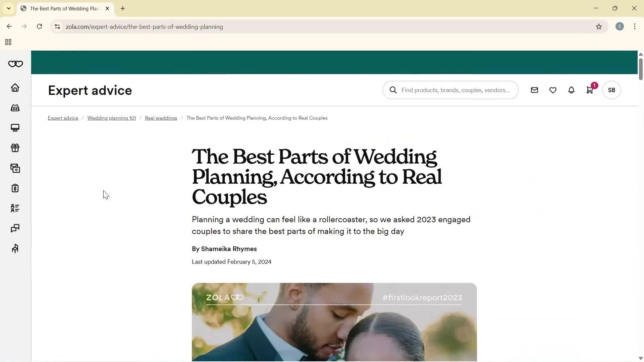Toggle the favorites heart icon
The image size is (644, 362).
(553, 90)
